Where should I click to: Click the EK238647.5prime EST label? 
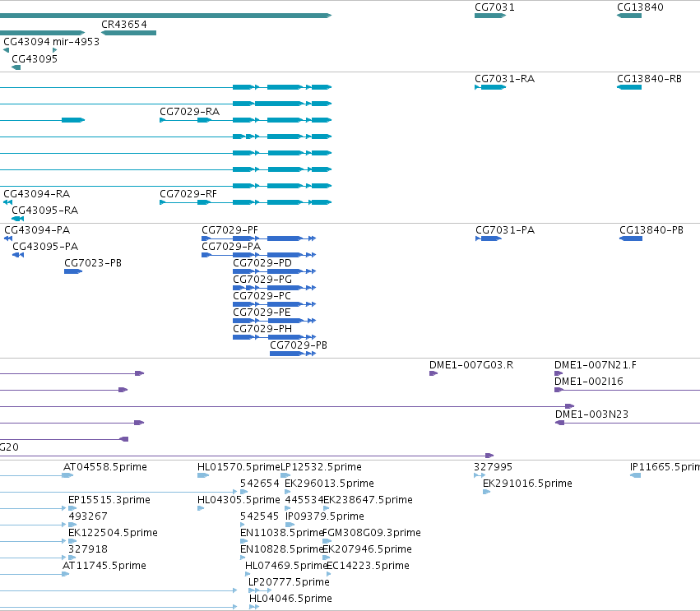(x=368, y=500)
